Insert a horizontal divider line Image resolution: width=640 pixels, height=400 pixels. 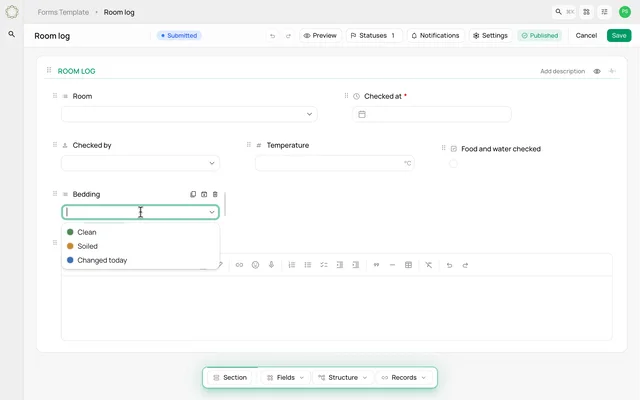[x=392, y=265]
